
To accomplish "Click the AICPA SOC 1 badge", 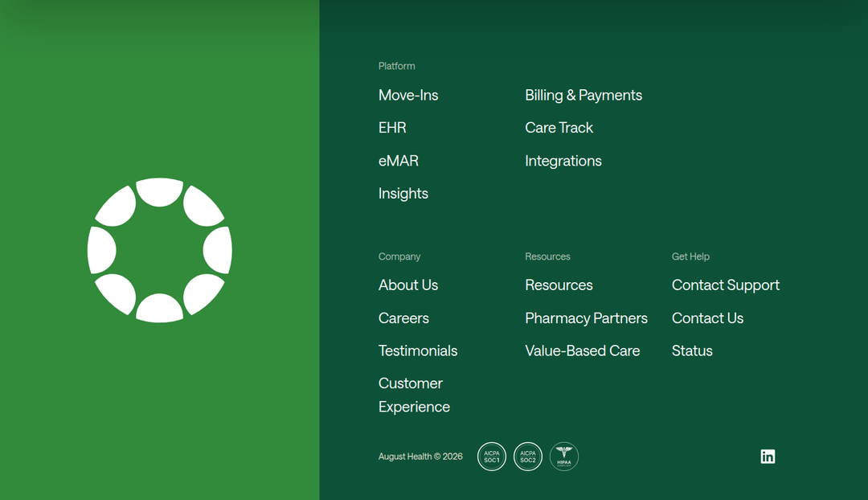I will 492,457.
